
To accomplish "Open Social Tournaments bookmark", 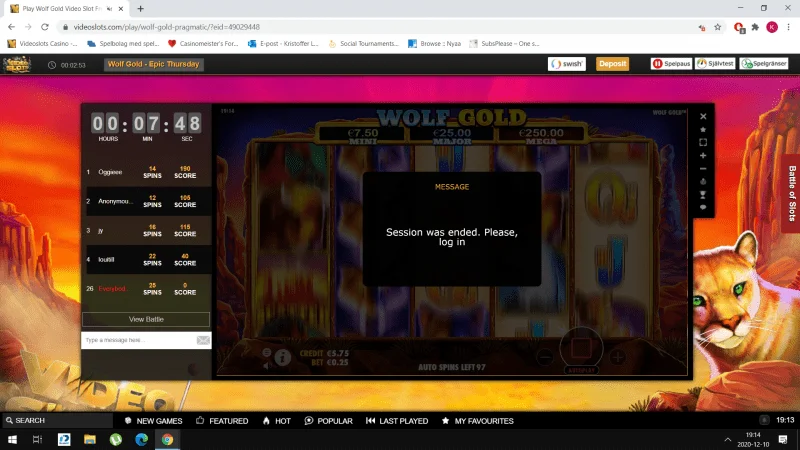I will [363, 43].
